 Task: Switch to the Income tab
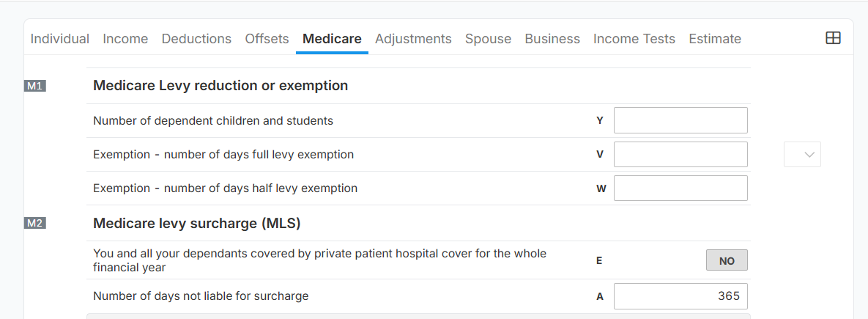point(125,39)
